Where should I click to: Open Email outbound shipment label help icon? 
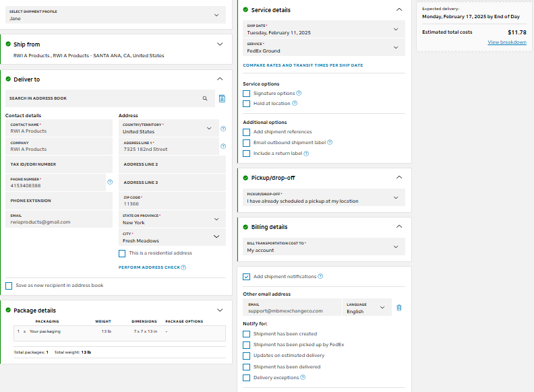click(330, 142)
